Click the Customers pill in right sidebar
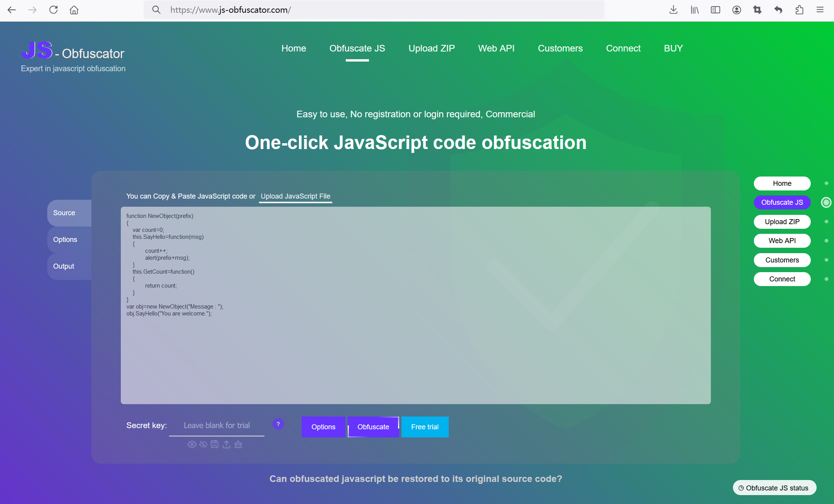 click(782, 260)
